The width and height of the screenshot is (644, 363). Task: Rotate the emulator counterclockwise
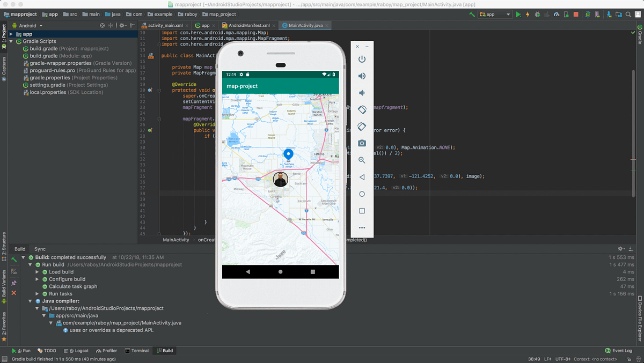[x=362, y=109]
